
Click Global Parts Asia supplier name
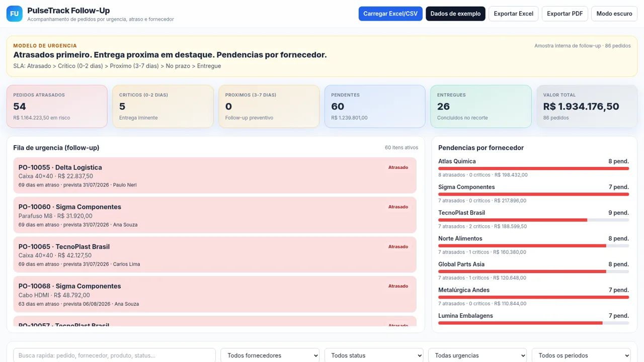[x=461, y=264]
